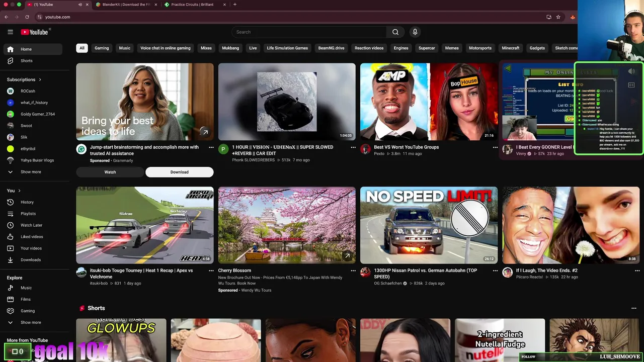
Task: Open ethyritol subscription channel
Action: [x=33, y=149]
